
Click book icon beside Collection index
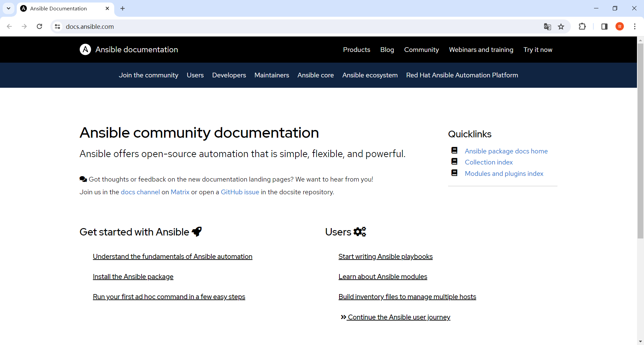454,161
